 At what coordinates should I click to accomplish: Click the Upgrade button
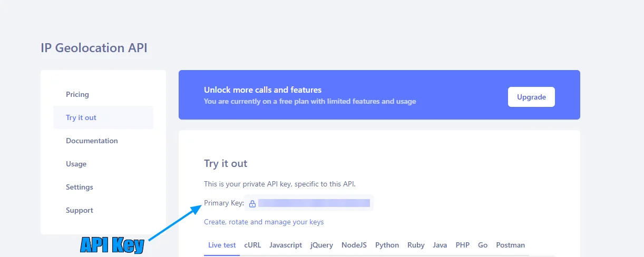tap(531, 97)
